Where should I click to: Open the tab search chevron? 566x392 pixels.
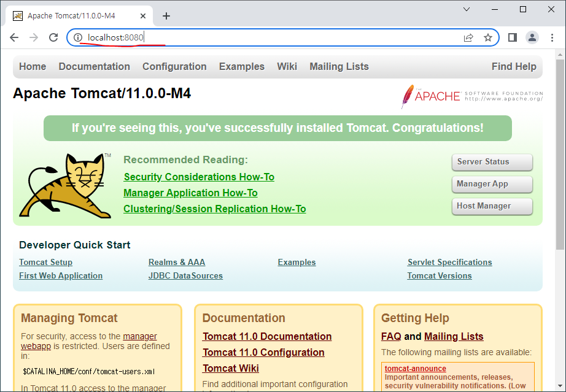pyautogui.click(x=467, y=9)
